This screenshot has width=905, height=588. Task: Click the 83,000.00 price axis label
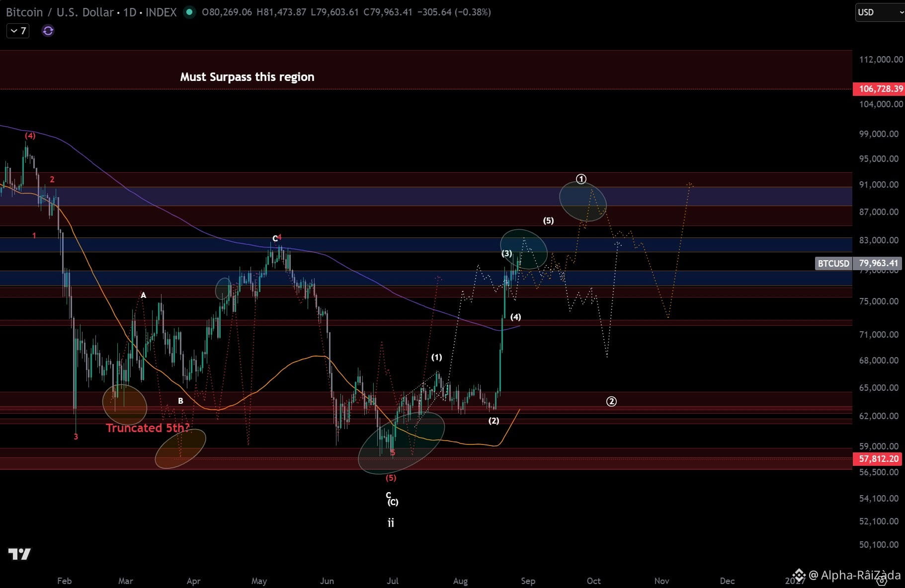[x=879, y=240]
